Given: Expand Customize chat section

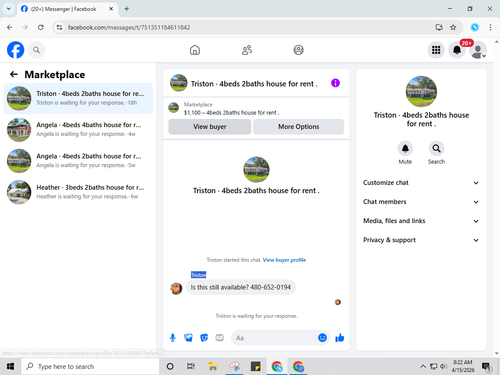Looking at the screenshot, I should [x=421, y=183].
